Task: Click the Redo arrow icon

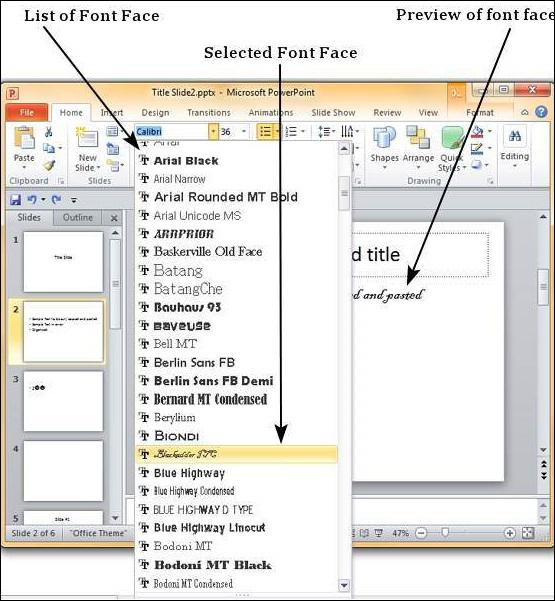Action: click(x=57, y=199)
